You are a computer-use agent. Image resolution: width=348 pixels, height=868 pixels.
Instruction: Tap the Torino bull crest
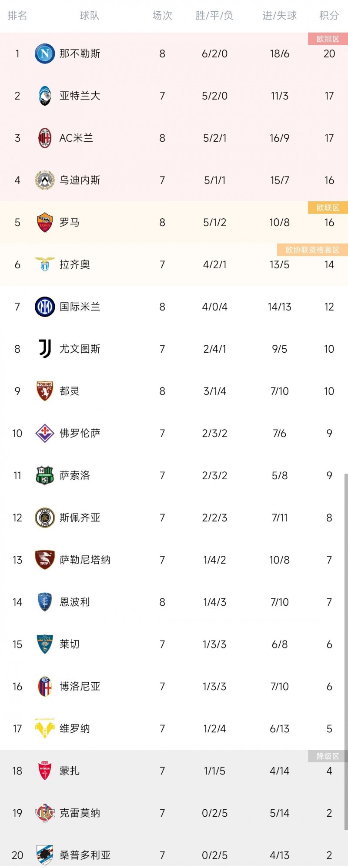[x=45, y=391]
